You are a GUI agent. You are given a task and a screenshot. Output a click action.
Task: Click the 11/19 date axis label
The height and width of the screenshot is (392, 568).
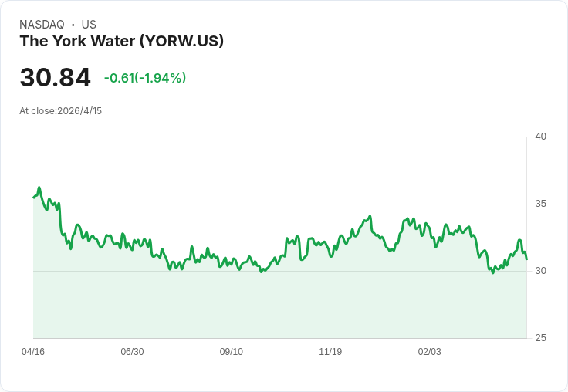(330, 351)
